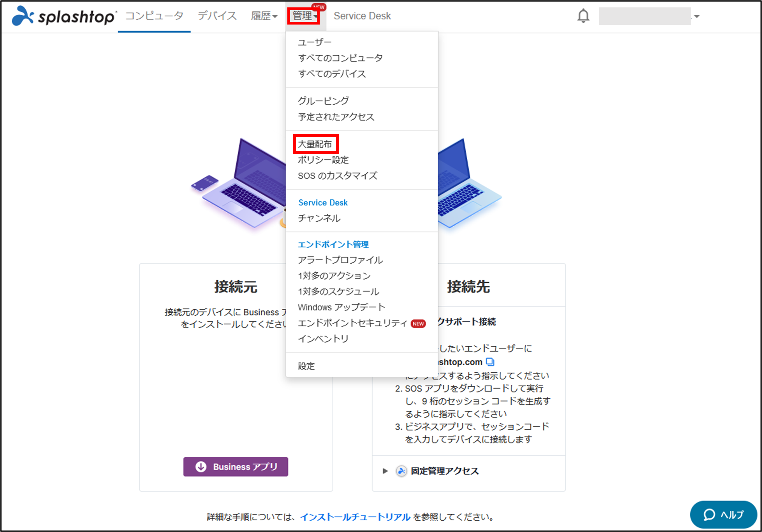
Task: Switch to the コンピュータ tab
Action: [x=154, y=16]
